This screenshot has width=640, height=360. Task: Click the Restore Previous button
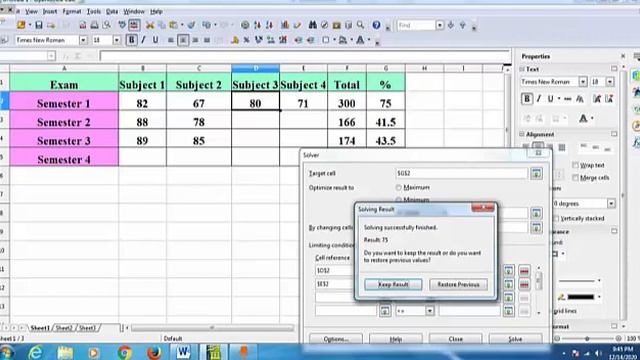point(458,284)
